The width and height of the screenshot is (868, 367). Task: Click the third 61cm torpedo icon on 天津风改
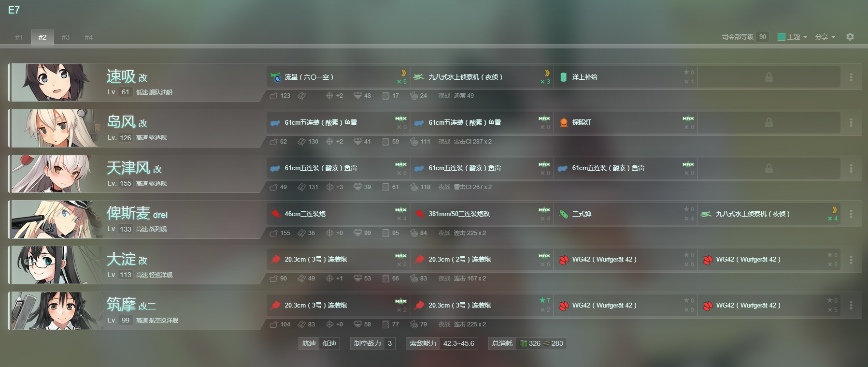point(563,168)
